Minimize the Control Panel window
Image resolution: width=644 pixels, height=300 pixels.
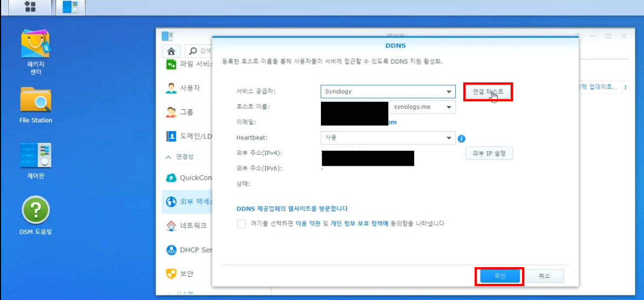(592, 37)
